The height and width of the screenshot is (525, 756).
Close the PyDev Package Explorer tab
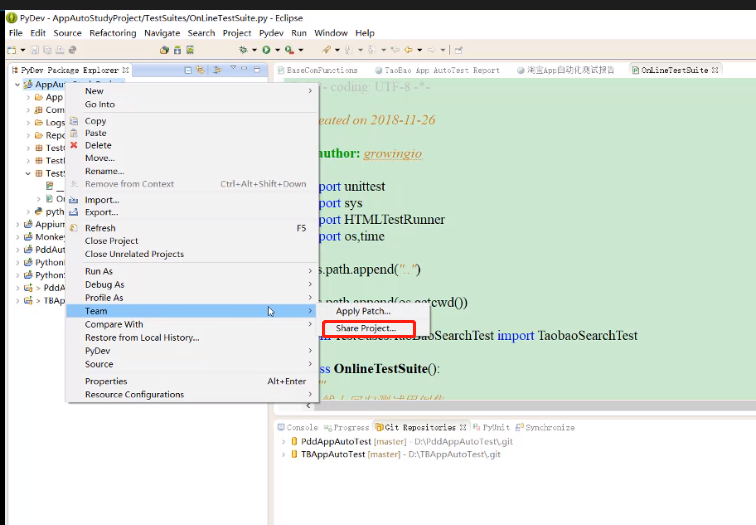click(x=125, y=70)
